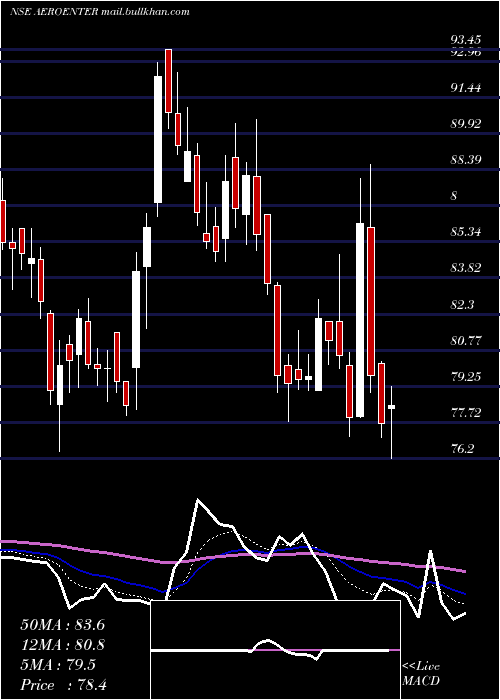Click the 12MA : 80.8 readout
Screen dimensions: 500x700
62,645
